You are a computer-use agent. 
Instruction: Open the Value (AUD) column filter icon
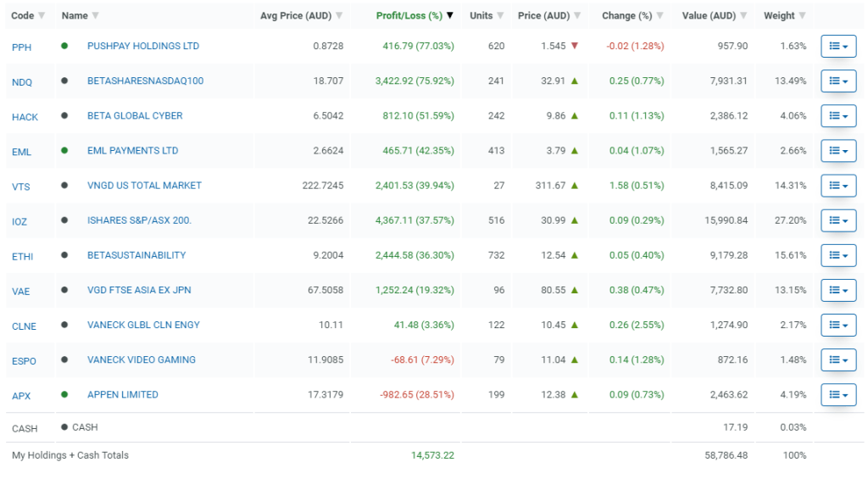click(x=743, y=16)
